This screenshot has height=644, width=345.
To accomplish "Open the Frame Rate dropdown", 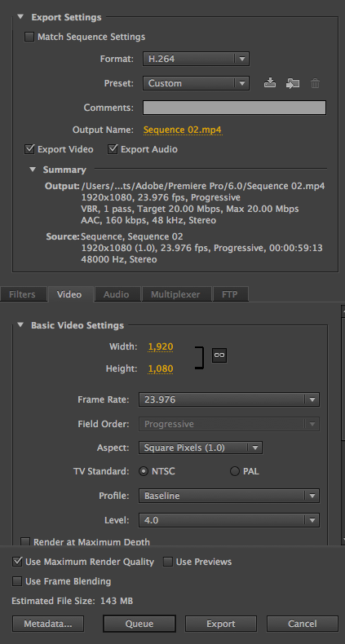I will click(x=229, y=399).
